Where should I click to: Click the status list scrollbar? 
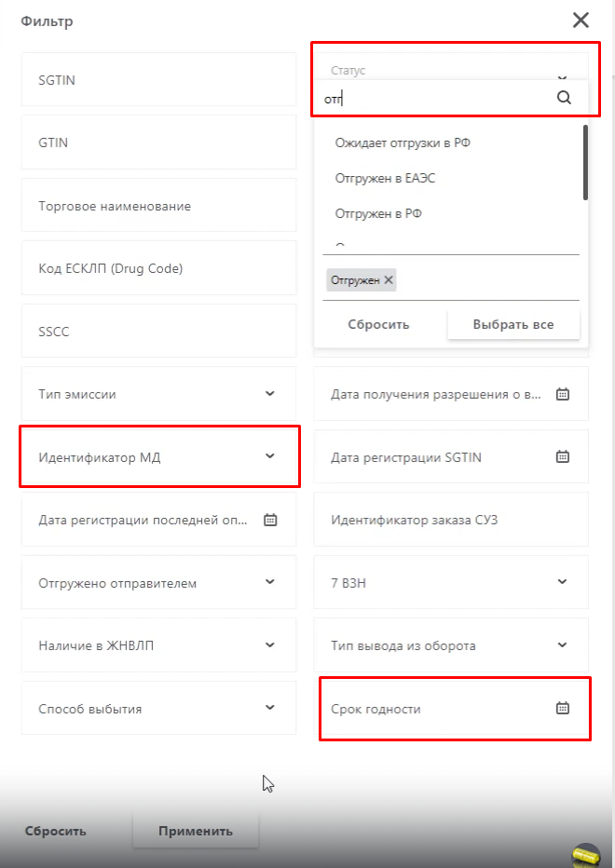point(585,163)
